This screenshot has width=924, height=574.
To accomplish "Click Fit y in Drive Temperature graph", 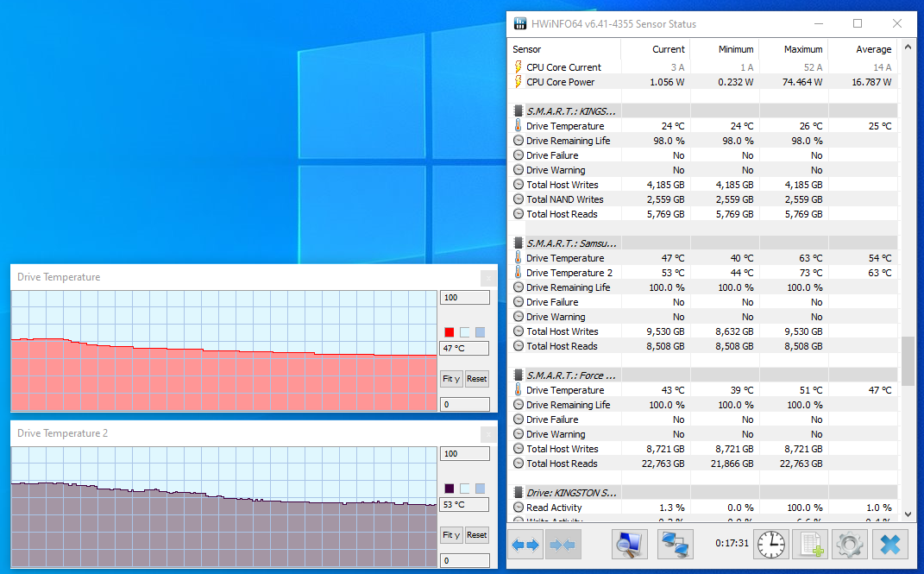I will 451,379.
